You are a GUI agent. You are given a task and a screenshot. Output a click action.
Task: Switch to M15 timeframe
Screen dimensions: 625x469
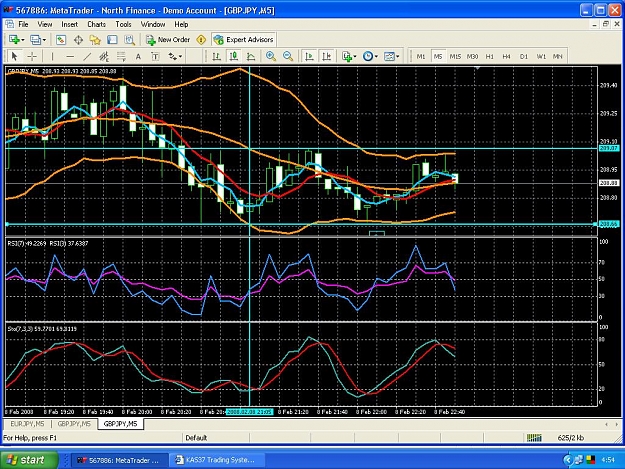pos(455,57)
